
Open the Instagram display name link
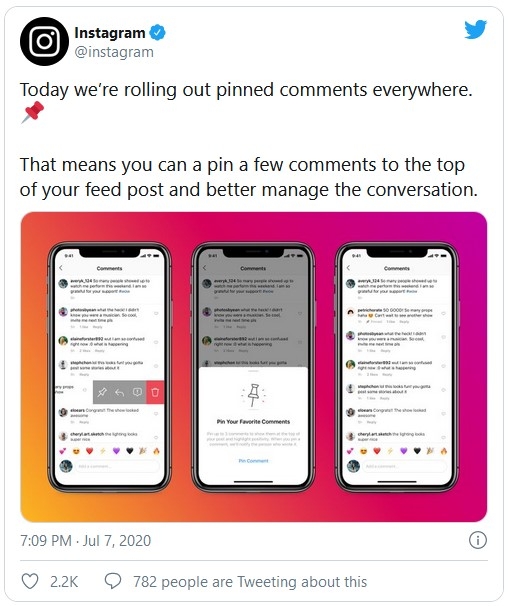coord(109,33)
